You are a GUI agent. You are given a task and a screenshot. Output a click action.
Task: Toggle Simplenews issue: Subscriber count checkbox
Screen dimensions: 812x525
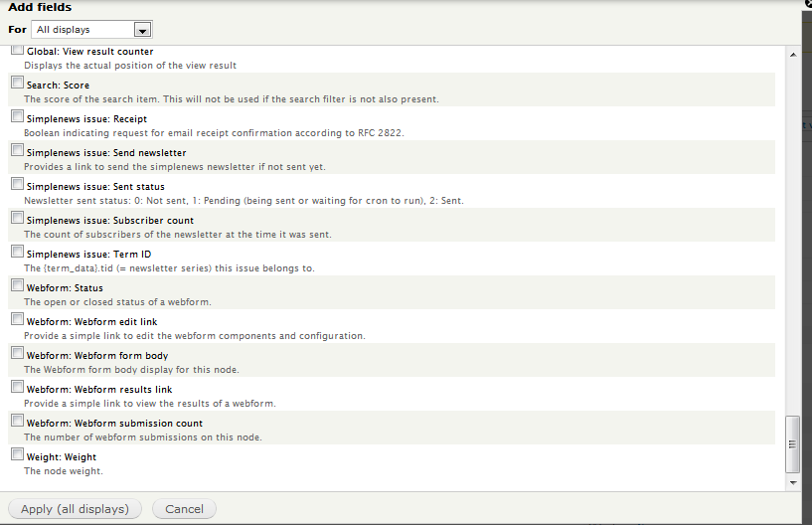[17, 217]
